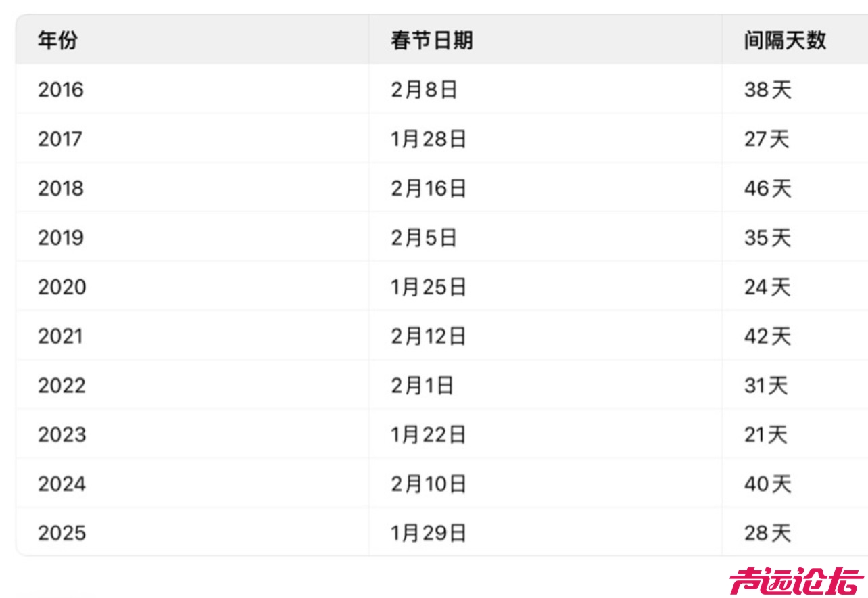This screenshot has width=868, height=598.
Task: Click the 2月8日 date cell
Action: [x=424, y=90]
